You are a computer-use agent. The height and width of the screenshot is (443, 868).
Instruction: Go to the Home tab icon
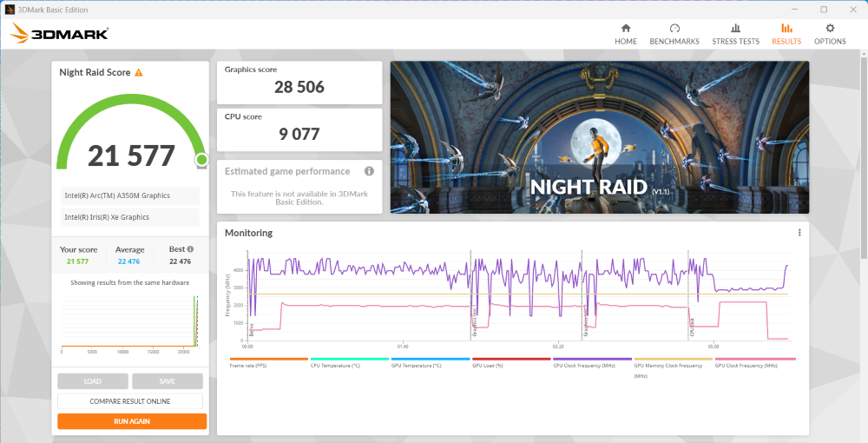(625, 29)
